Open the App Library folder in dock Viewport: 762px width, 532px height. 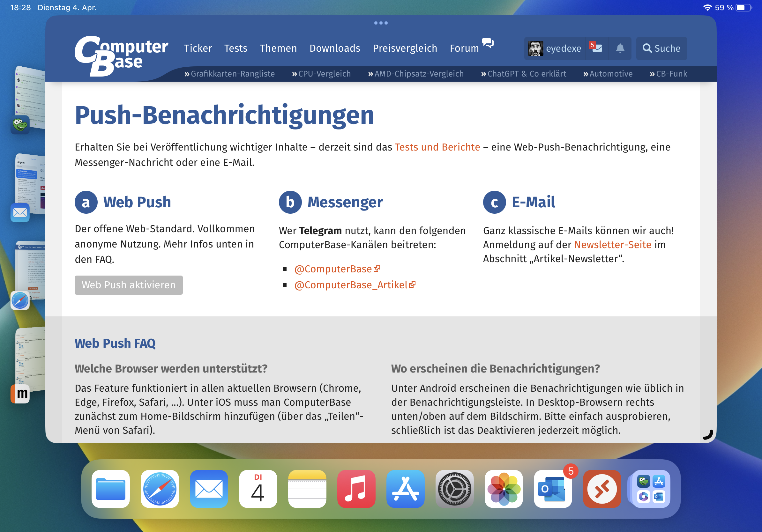[651, 489]
